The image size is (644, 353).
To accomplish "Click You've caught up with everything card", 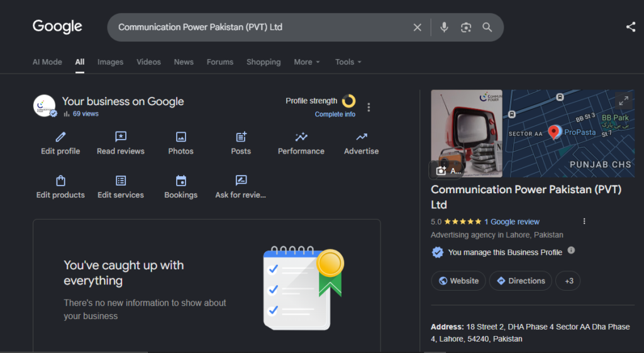I will [x=206, y=286].
